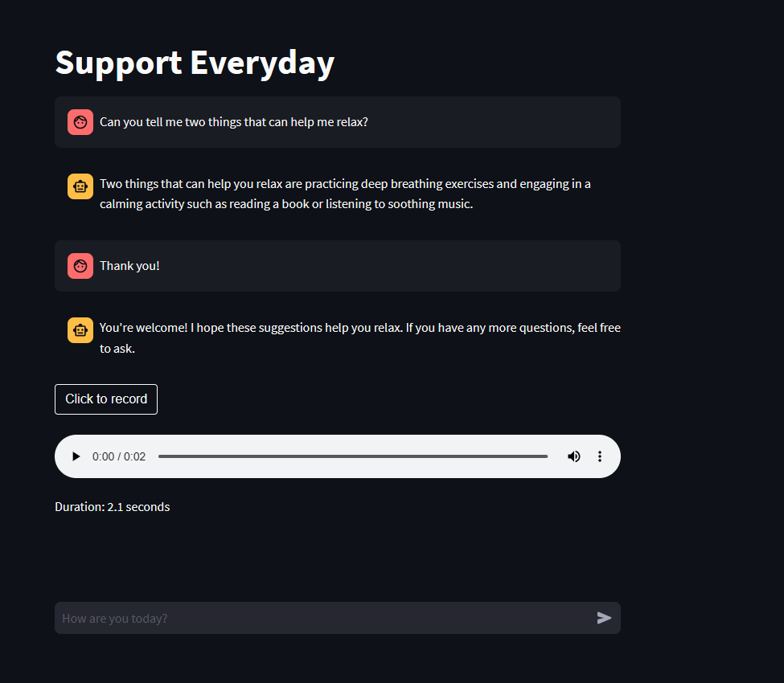Click the audio seek progress bar
Screen dimensions: 784x683
point(352,456)
